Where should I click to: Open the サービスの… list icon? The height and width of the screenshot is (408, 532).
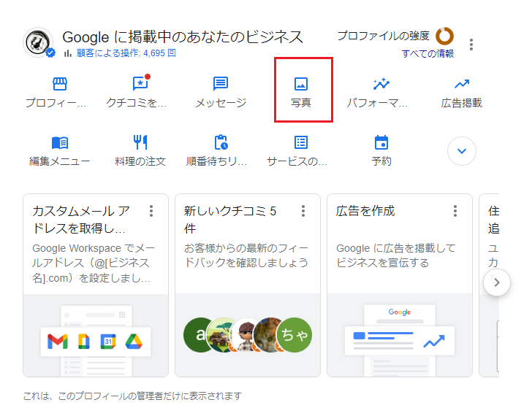[301, 142]
